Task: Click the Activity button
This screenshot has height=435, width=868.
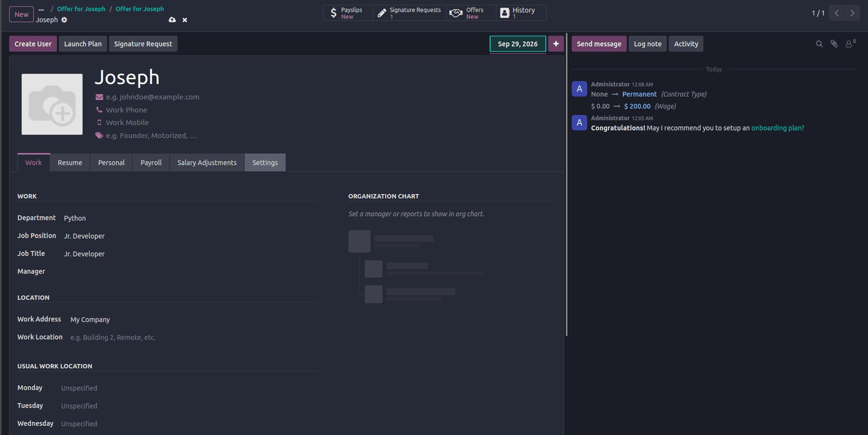Action: click(686, 44)
